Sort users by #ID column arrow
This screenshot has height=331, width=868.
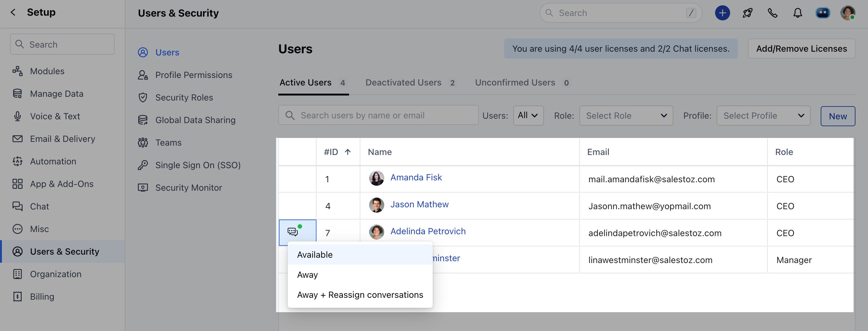pos(348,152)
